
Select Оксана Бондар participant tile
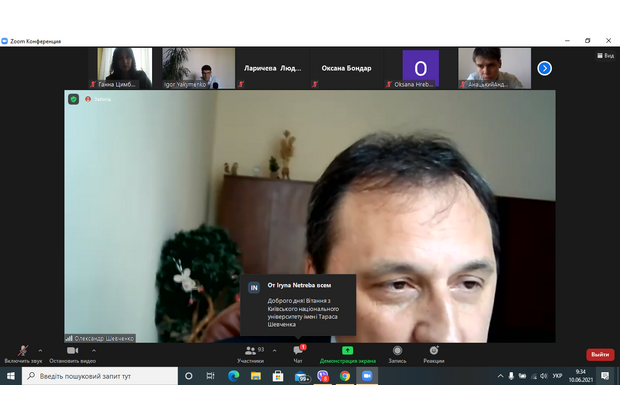(346, 68)
